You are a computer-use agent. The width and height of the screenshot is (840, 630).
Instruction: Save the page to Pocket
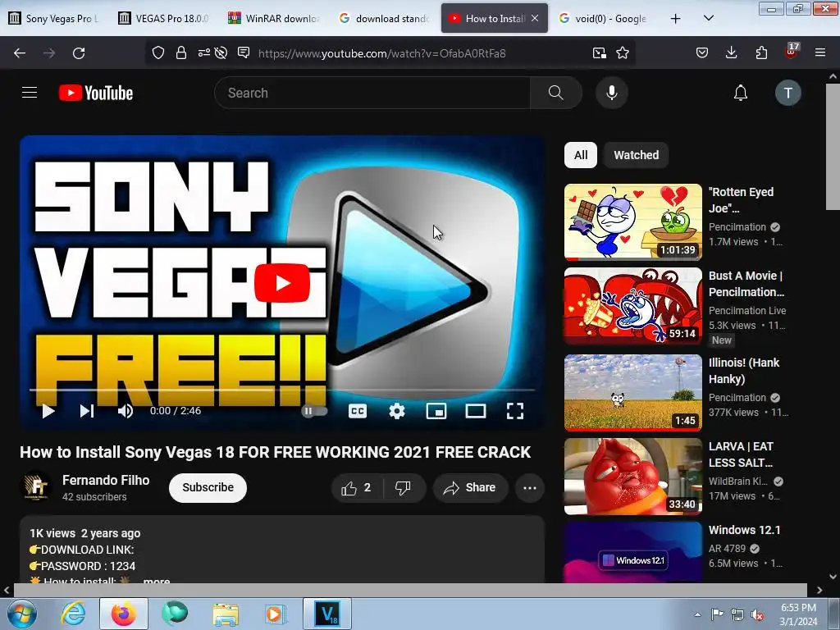coord(702,52)
